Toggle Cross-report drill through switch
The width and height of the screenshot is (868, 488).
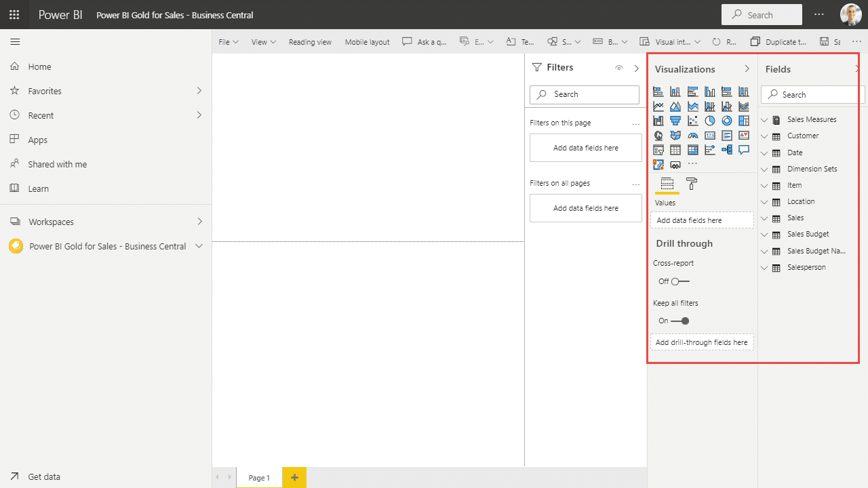point(680,281)
